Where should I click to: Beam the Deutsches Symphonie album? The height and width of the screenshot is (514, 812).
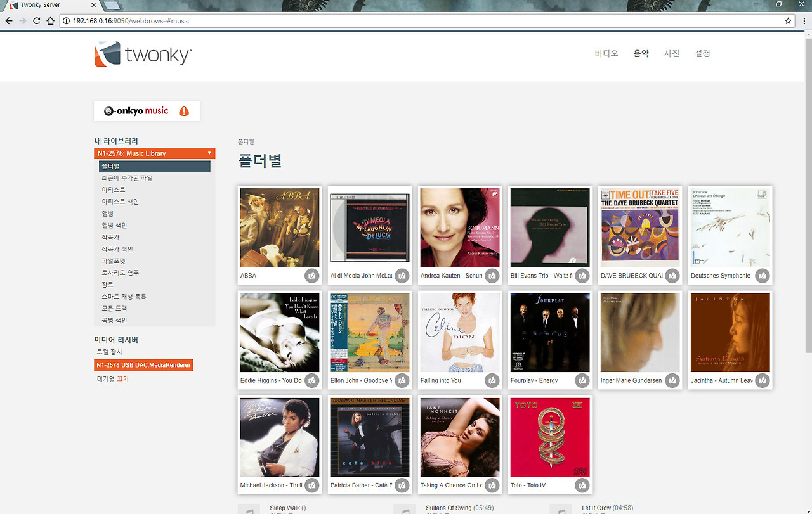pyautogui.click(x=762, y=276)
